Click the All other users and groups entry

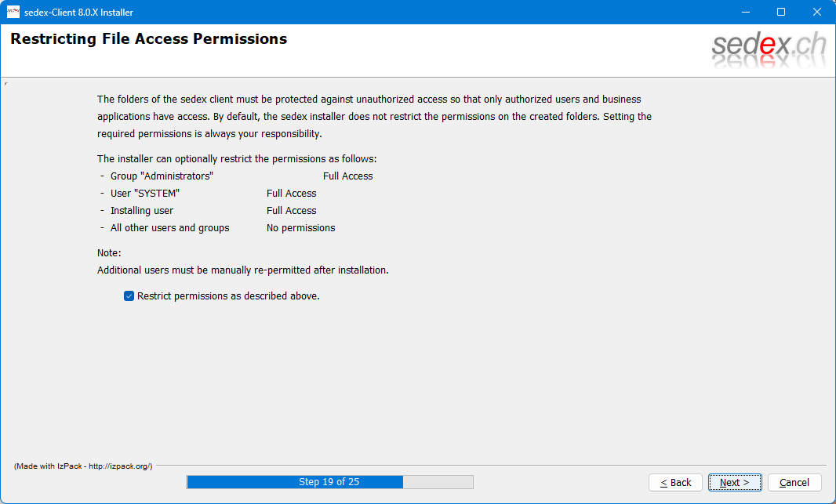(169, 228)
